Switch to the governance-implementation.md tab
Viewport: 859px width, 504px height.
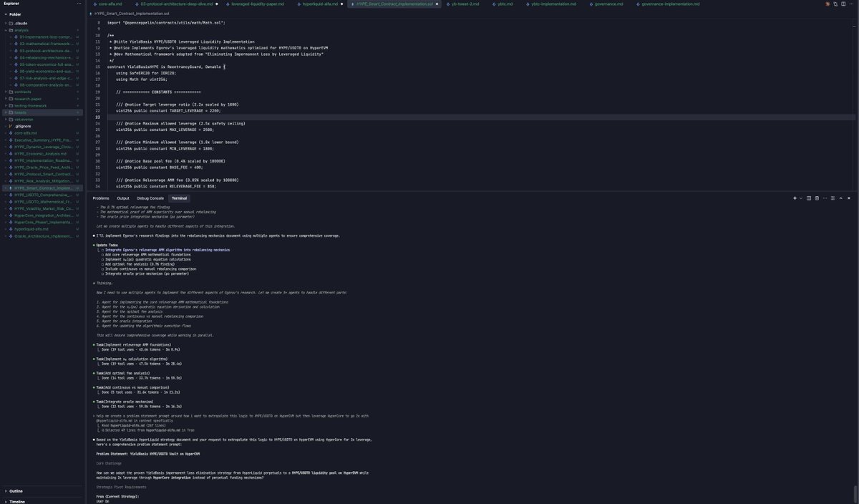[668, 4]
